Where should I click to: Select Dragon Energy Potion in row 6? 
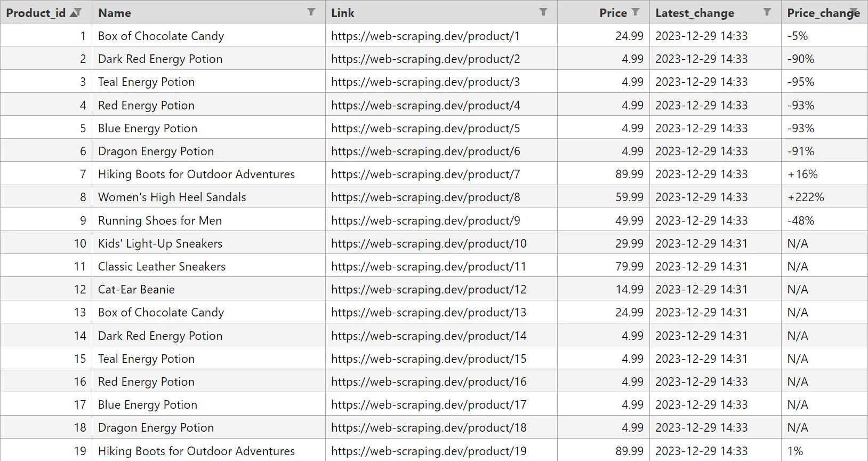(x=208, y=151)
